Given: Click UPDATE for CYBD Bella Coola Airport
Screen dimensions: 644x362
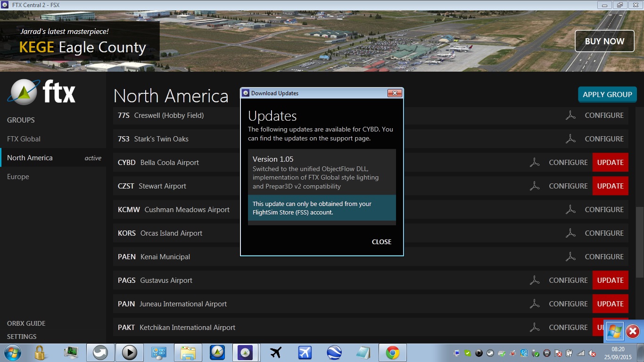Looking at the screenshot, I should tap(611, 163).
